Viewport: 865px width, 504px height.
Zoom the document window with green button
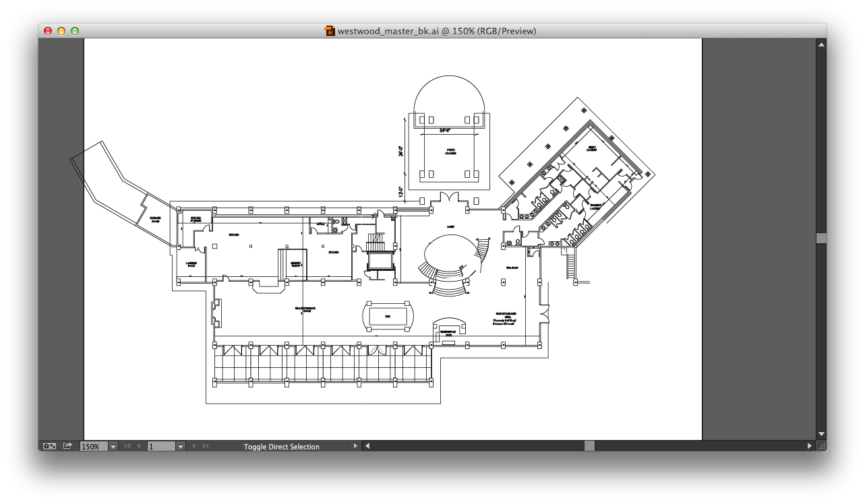tap(75, 31)
